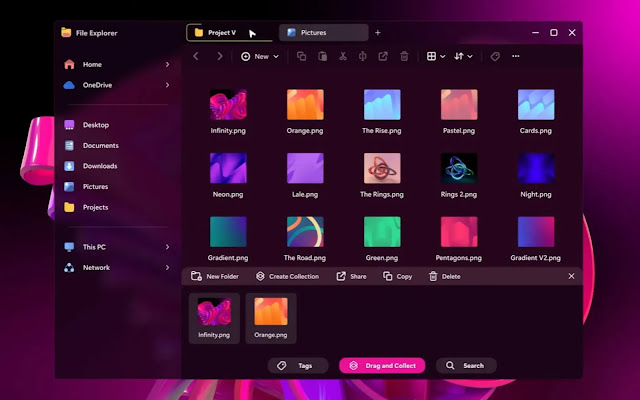Viewport: 640px width, 400px height.
Task: Open the New item dropdown
Action: point(260,56)
